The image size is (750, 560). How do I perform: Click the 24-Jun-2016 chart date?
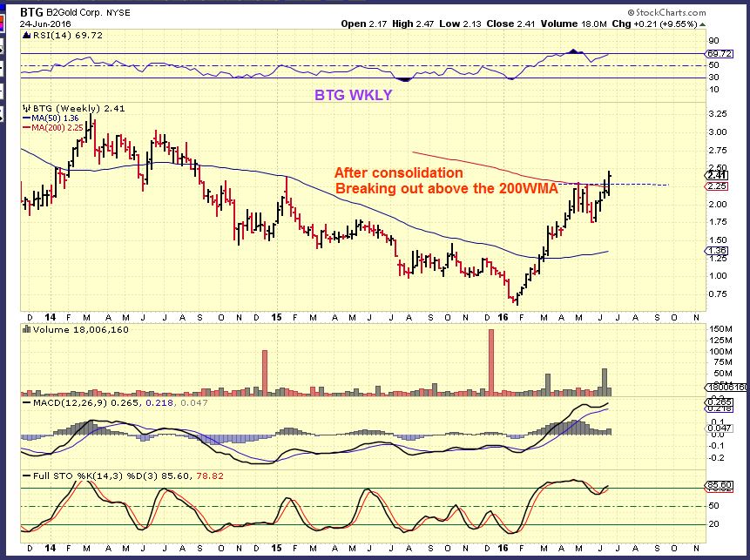click(45, 24)
